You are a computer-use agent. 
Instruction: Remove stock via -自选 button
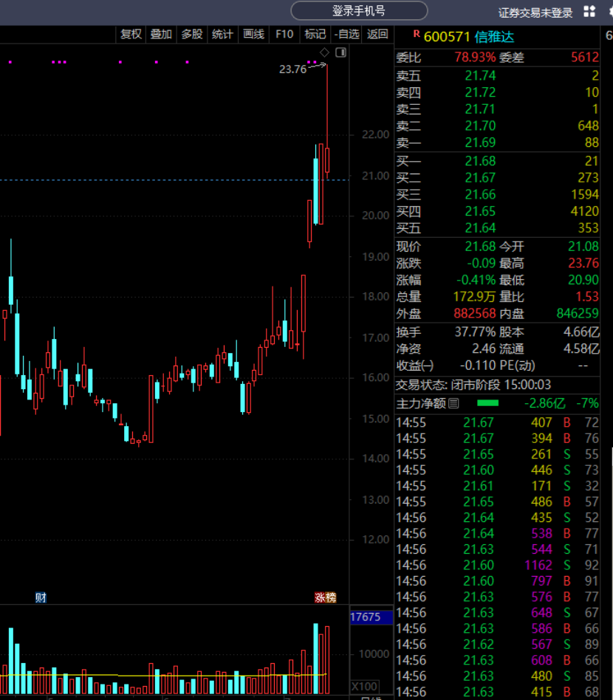pos(346,35)
